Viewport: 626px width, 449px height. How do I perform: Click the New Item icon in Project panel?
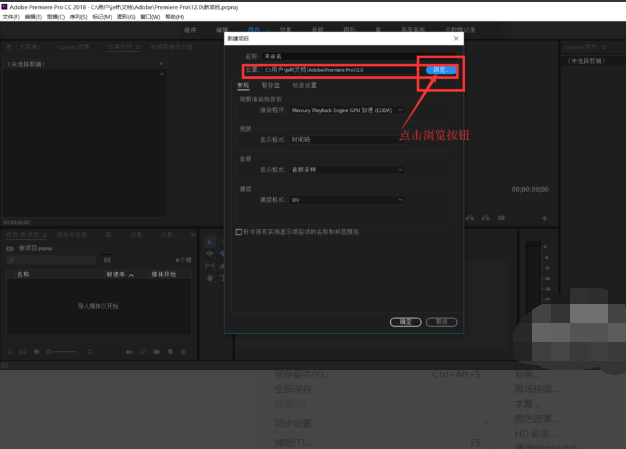[x=170, y=352]
